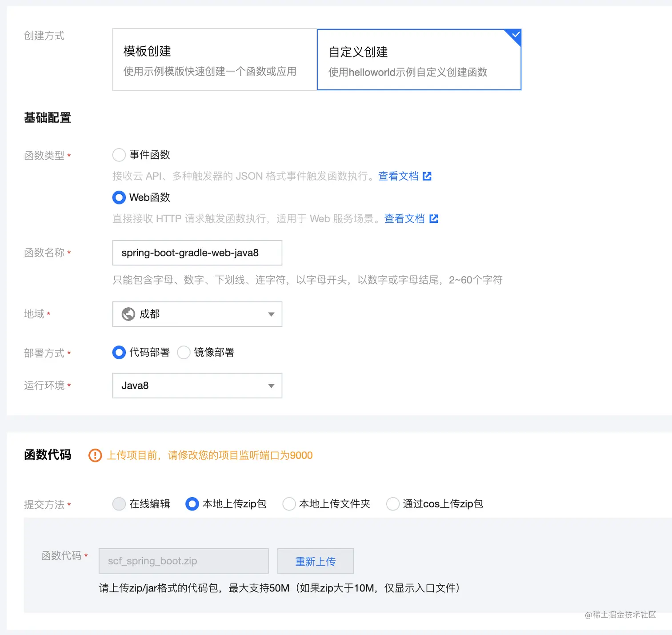Image resolution: width=672 pixels, height=635 pixels.
Task: Click the dropdown arrow of Java8 selector
Action: pos(271,386)
